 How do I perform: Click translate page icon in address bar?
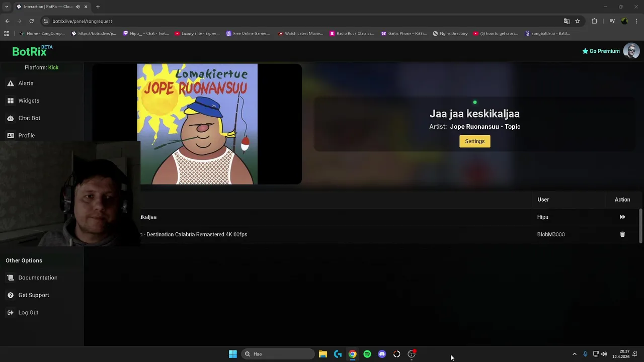pos(567,21)
